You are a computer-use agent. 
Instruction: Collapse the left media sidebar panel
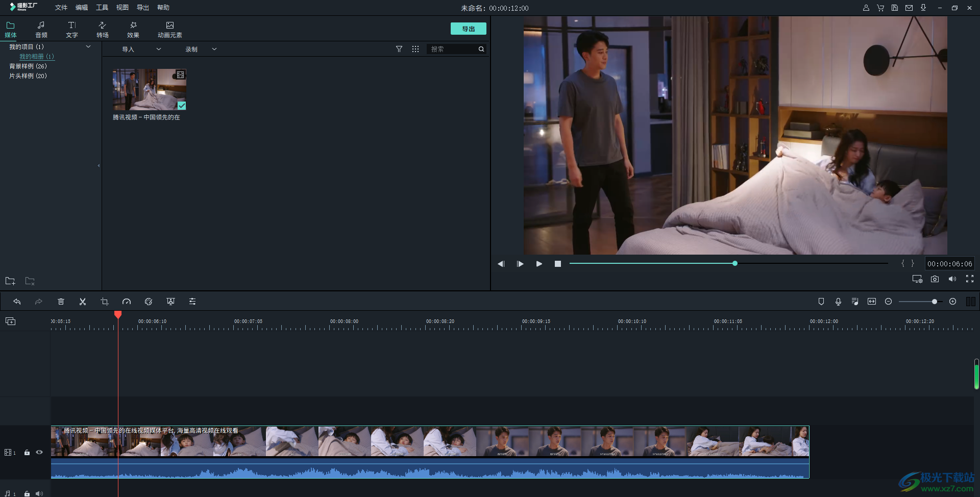(x=99, y=165)
